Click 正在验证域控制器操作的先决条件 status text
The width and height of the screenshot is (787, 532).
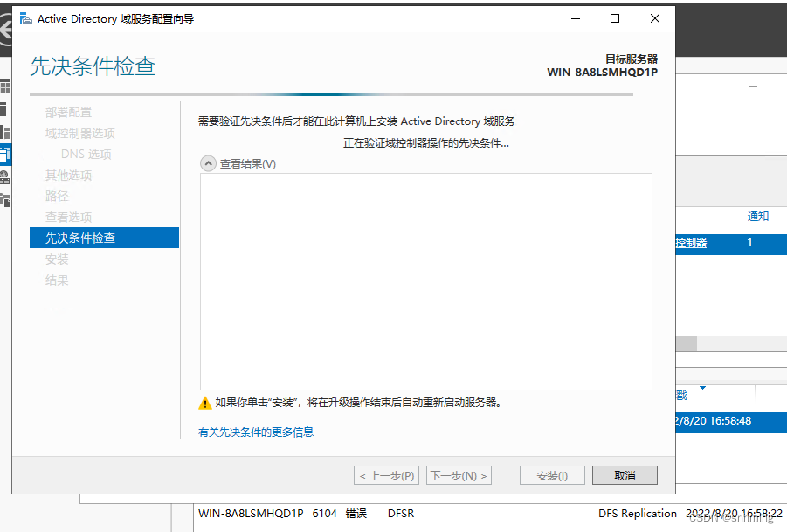click(425, 143)
